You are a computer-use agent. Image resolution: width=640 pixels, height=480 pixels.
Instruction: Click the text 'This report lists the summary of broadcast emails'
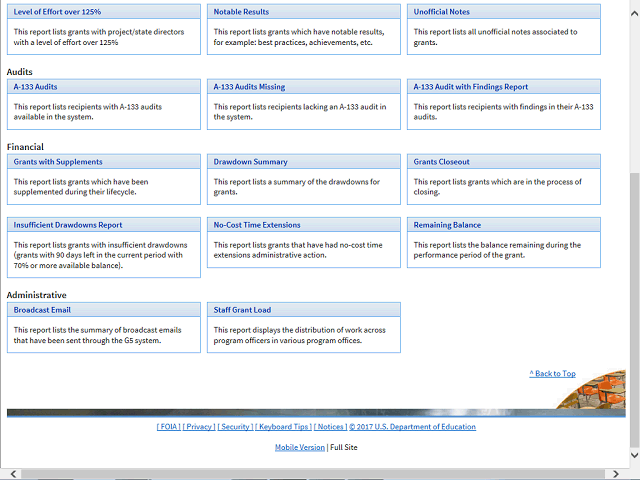tap(98, 330)
